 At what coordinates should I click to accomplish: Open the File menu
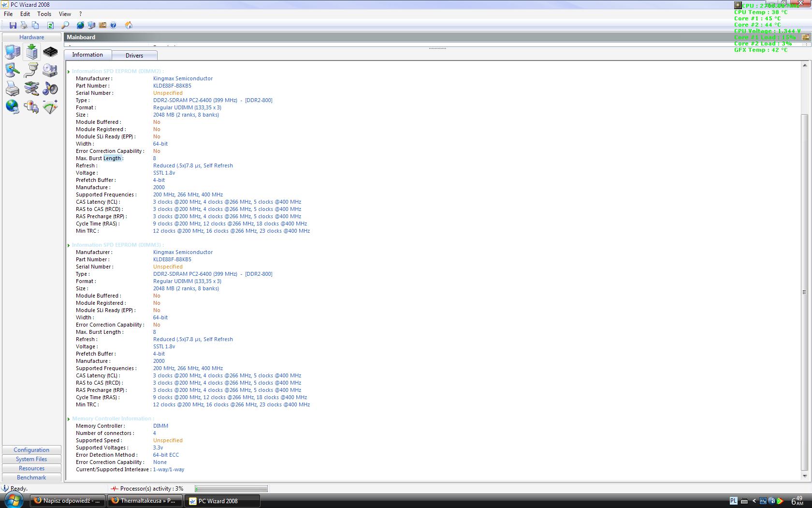point(8,14)
